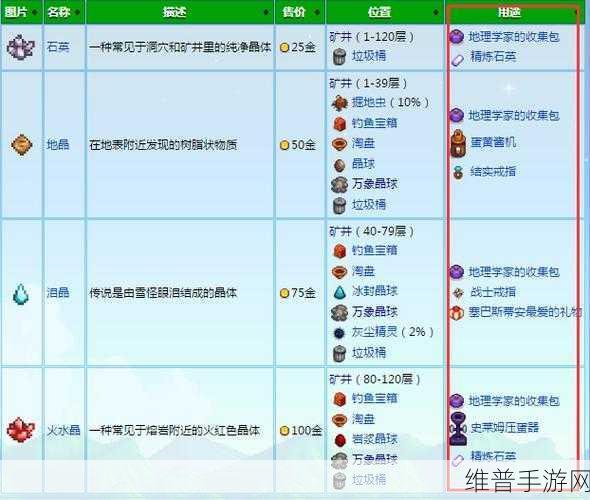Click the 冰封晶球 frozen geode icon
Screen dimensions: 590x500
(x=339, y=292)
